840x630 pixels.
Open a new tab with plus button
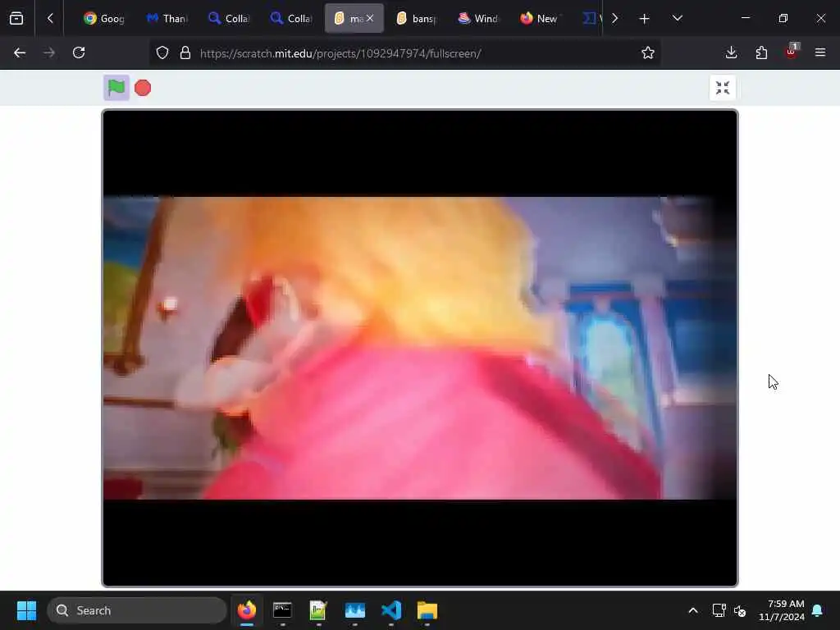tap(645, 18)
